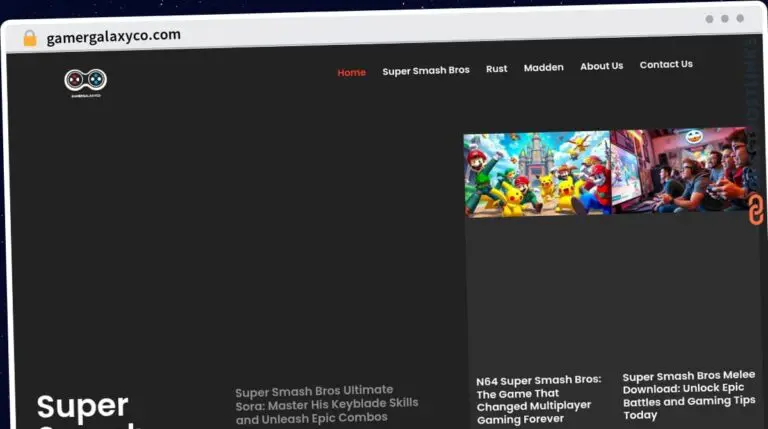Click the vertical watermark text at right edge

pyautogui.click(x=752, y=100)
